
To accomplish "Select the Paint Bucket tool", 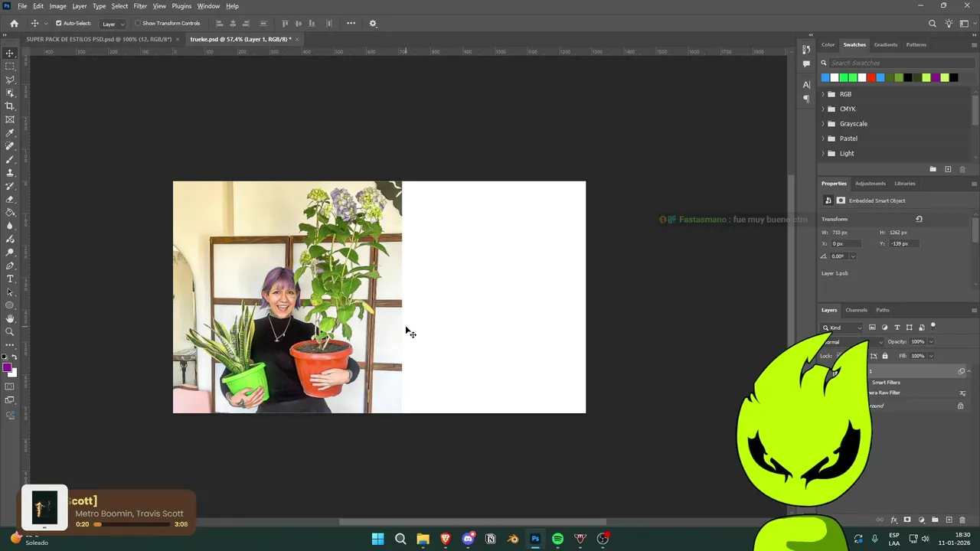I will [x=10, y=213].
